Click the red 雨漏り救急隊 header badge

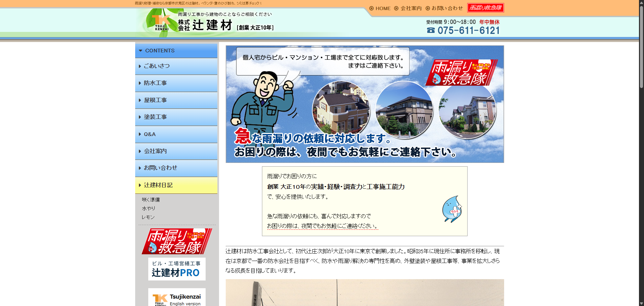(x=485, y=8)
